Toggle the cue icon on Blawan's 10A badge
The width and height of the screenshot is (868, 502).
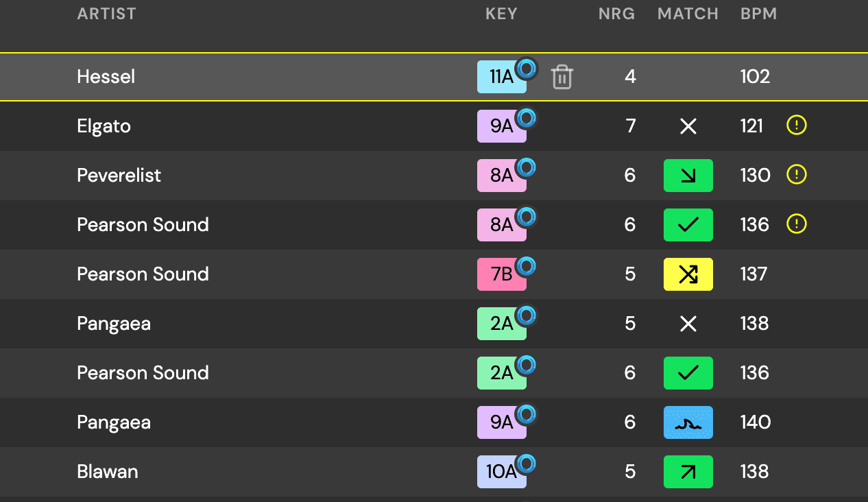pos(526,462)
